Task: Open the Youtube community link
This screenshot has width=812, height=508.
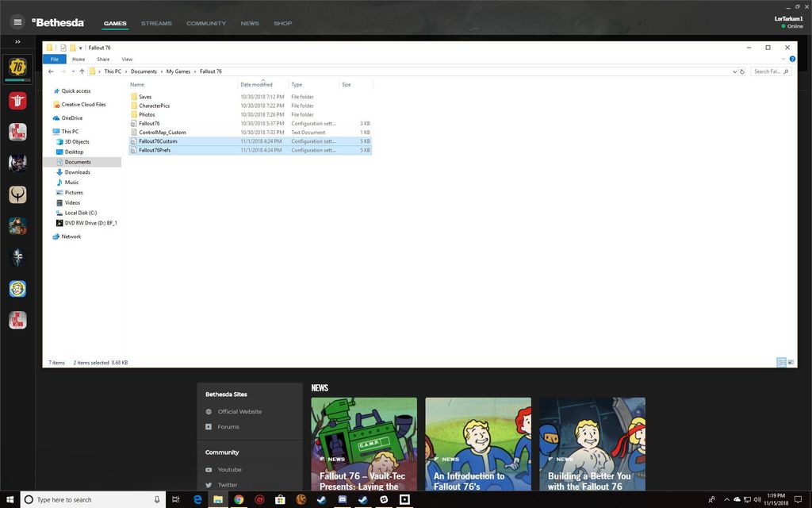Action: pyautogui.click(x=223, y=470)
